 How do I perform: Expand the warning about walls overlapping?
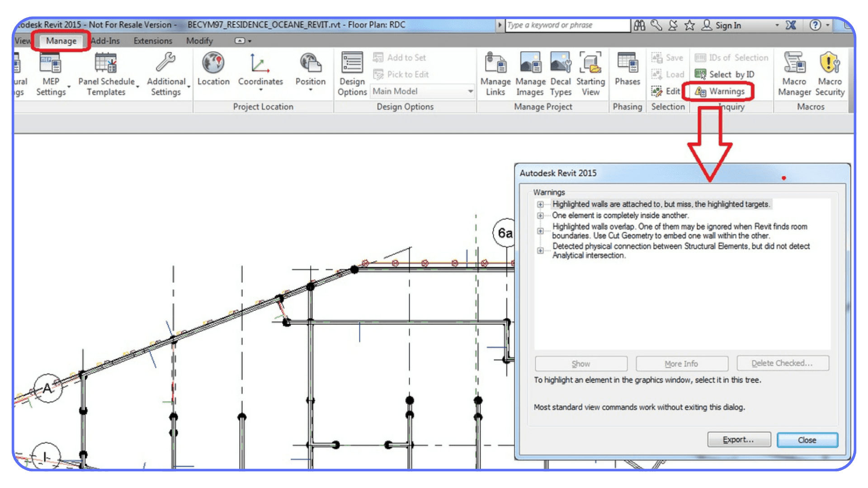click(x=540, y=231)
